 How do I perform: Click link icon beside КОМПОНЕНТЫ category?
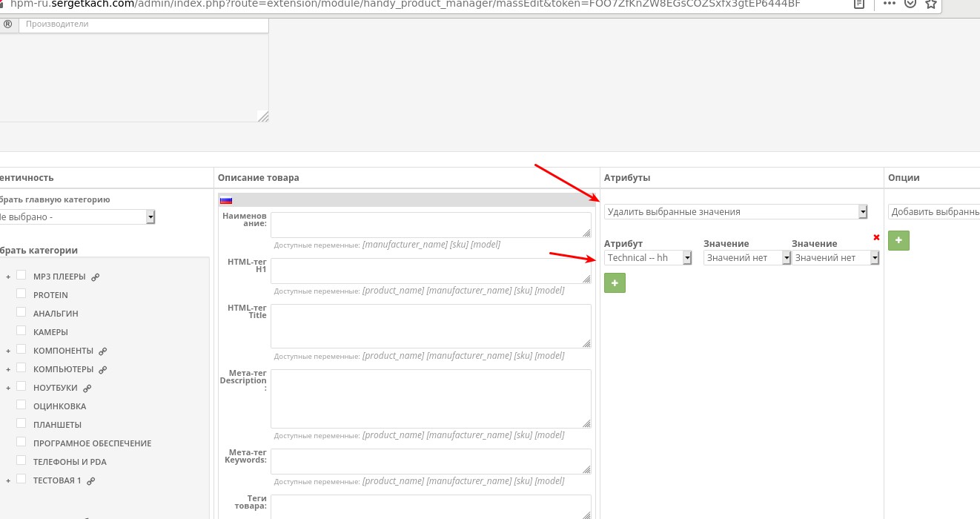[x=103, y=351]
